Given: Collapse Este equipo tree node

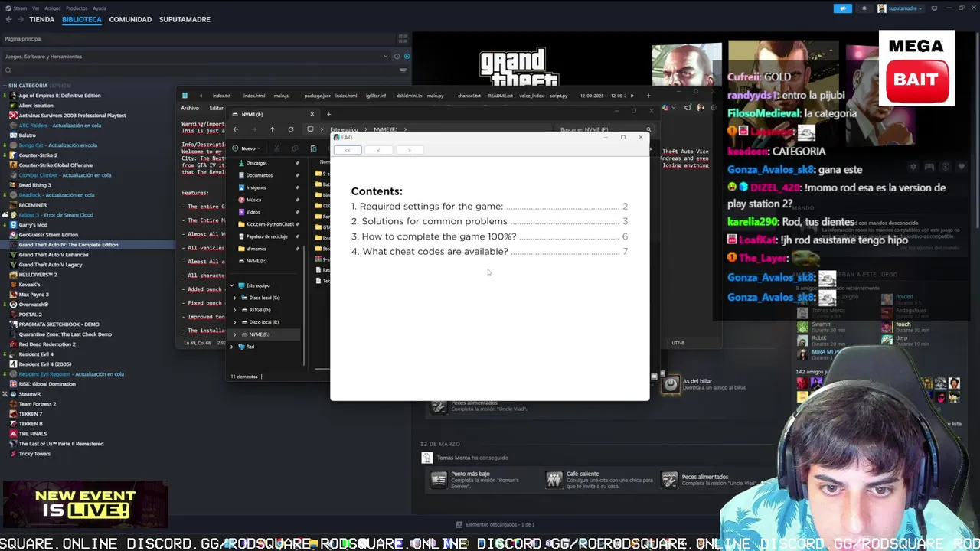Looking at the screenshot, I should click(x=232, y=285).
